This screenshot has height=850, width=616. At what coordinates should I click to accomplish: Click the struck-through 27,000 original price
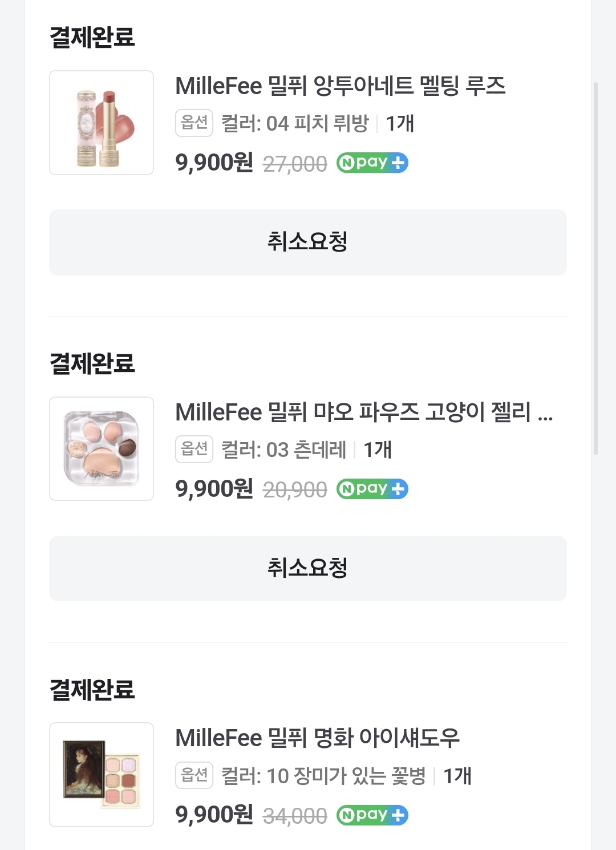pyautogui.click(x=295, y=164)
